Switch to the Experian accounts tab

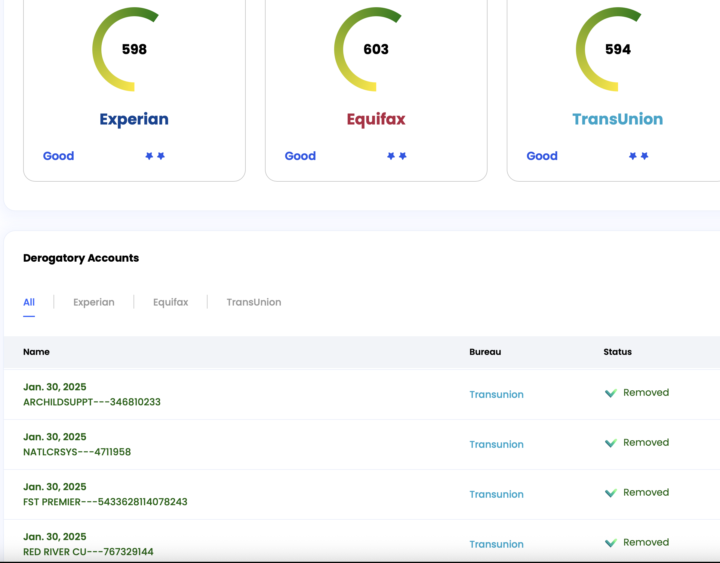point(94,302)
